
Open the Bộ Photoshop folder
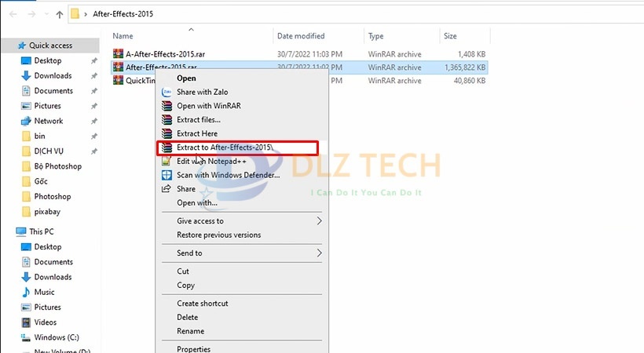click(x=57, y=166)
